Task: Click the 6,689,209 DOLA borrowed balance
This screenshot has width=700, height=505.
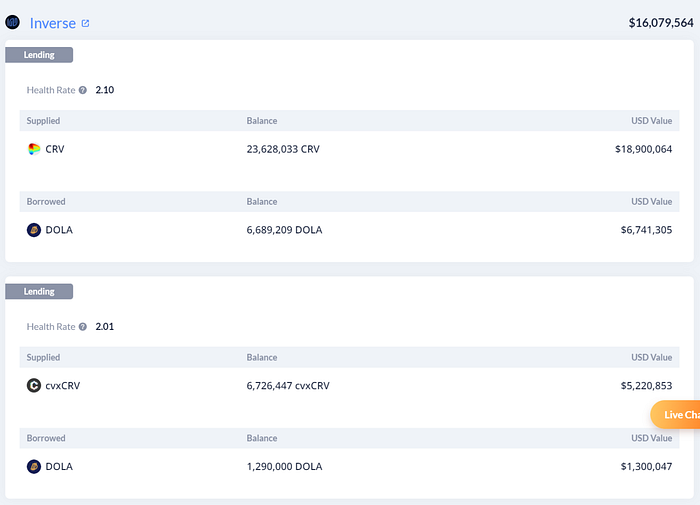Action: point(284,230)
